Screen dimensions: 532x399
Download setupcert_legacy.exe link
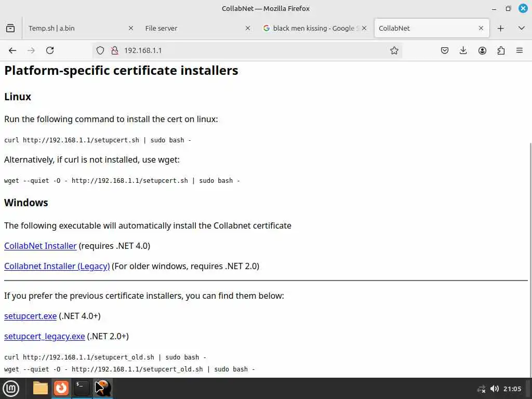(45, 337)
